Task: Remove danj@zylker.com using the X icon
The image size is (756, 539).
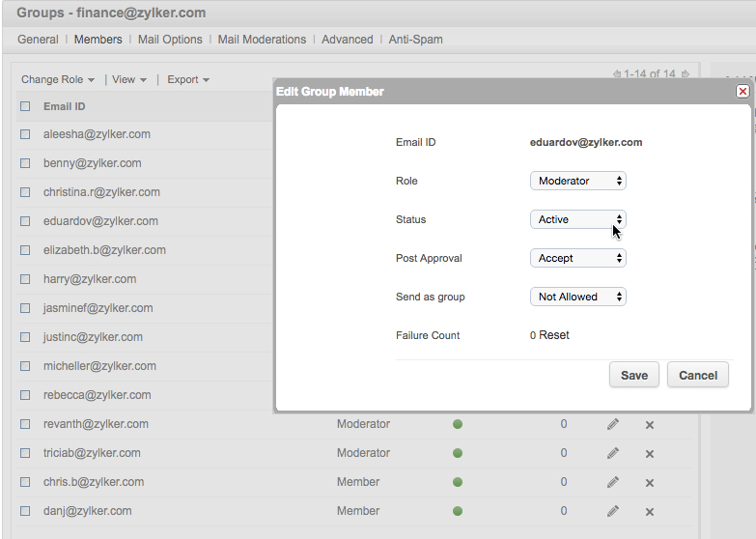Action: pos(650,512)
